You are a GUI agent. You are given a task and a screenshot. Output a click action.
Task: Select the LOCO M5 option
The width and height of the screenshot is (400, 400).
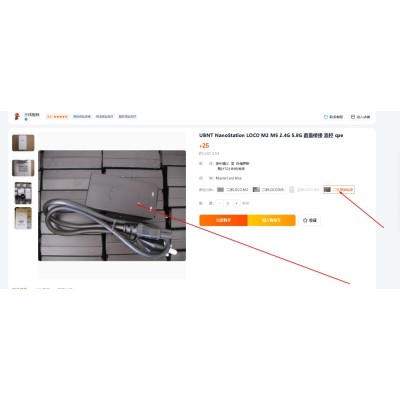[x=269, y=190]
